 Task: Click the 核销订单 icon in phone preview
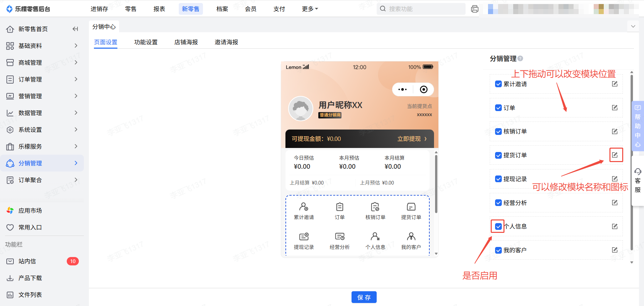375,207
